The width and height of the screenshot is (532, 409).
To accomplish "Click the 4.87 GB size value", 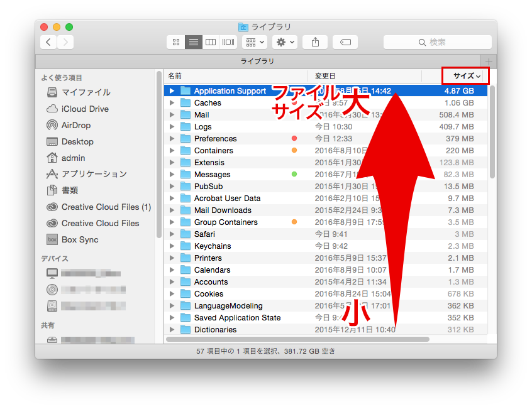I will (459, 91).
